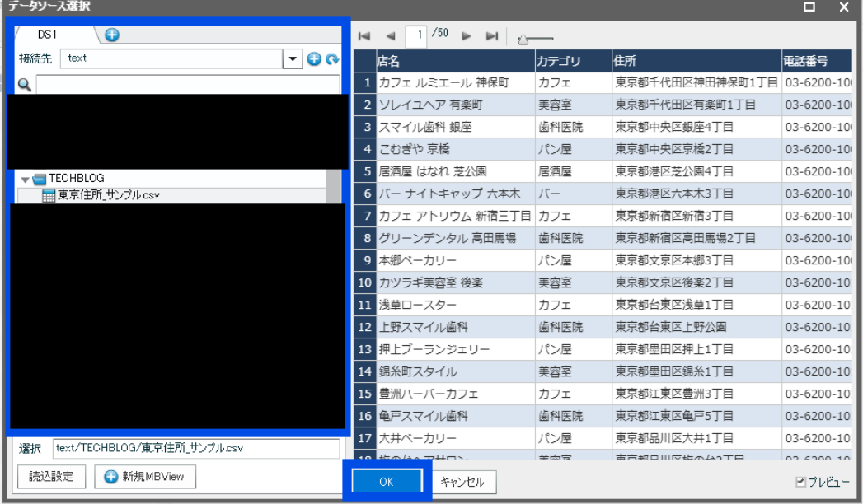Go to previous preview page
The width and height of the screenshot is (863, 504).
[391, 36]
